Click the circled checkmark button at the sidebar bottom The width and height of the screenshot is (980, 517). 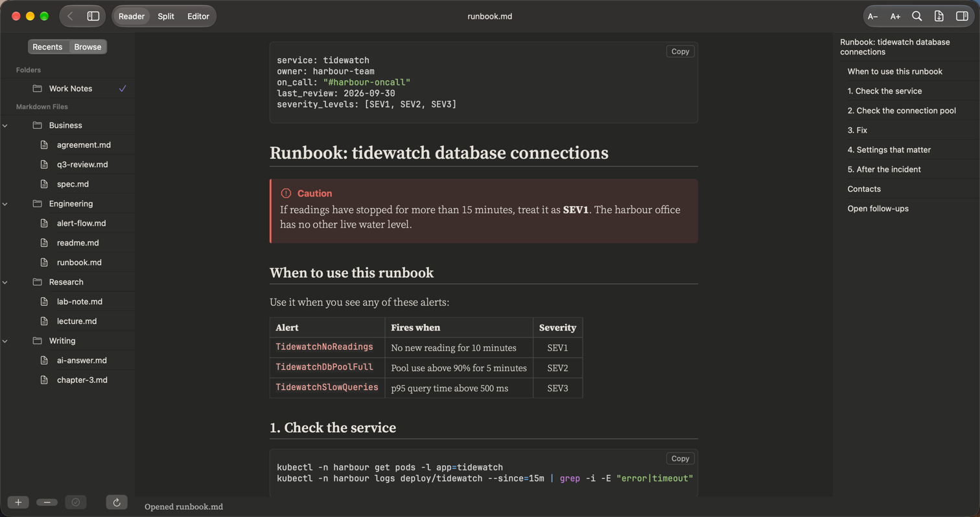pyautogui.click(x=76, y=502)
